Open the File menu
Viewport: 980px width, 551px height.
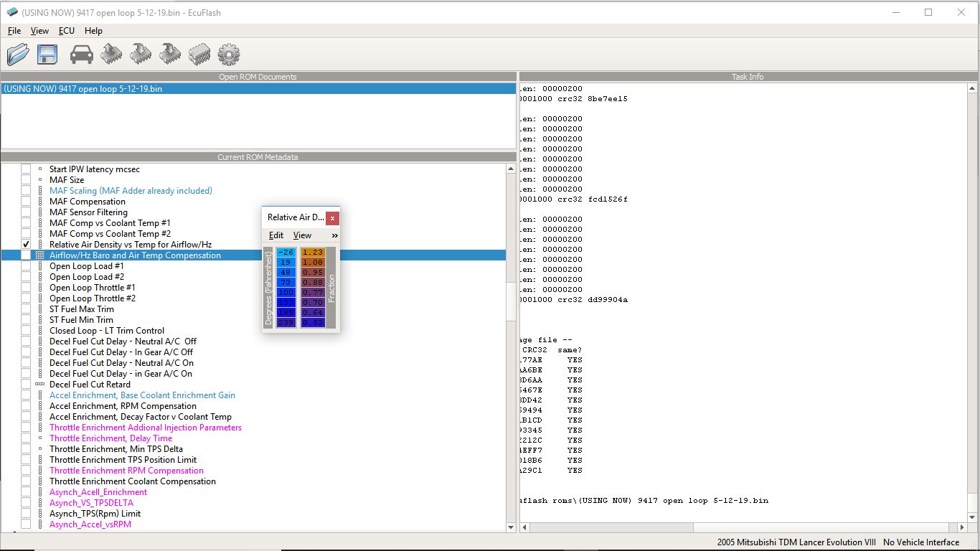click(x=14, y=31)
